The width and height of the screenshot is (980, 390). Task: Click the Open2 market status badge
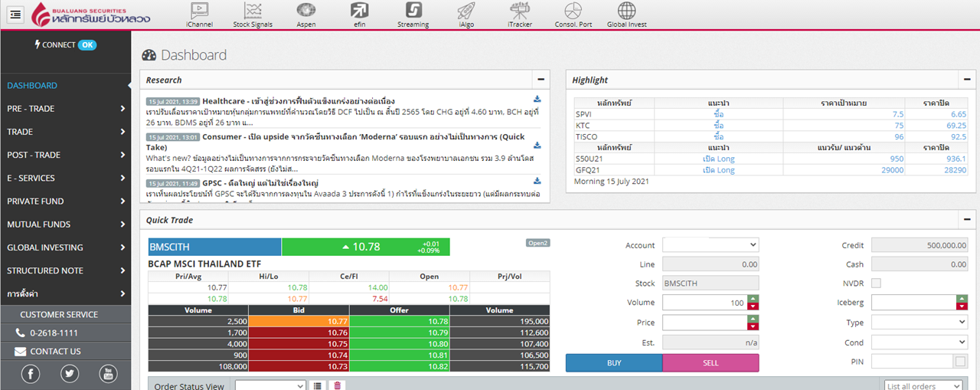pyautogui.click(x=538, y=243)
